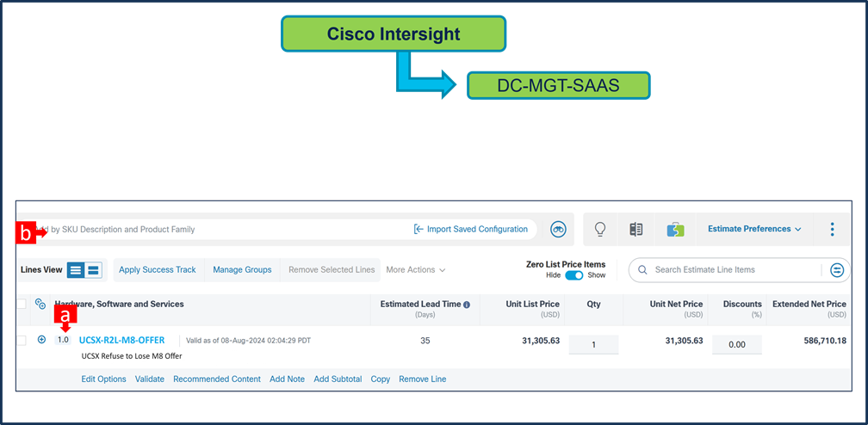This screenshot has height=425, width=868.
Task: Click Import Saved Configuration
Action: pyautogui.click(x=470, y=229)
